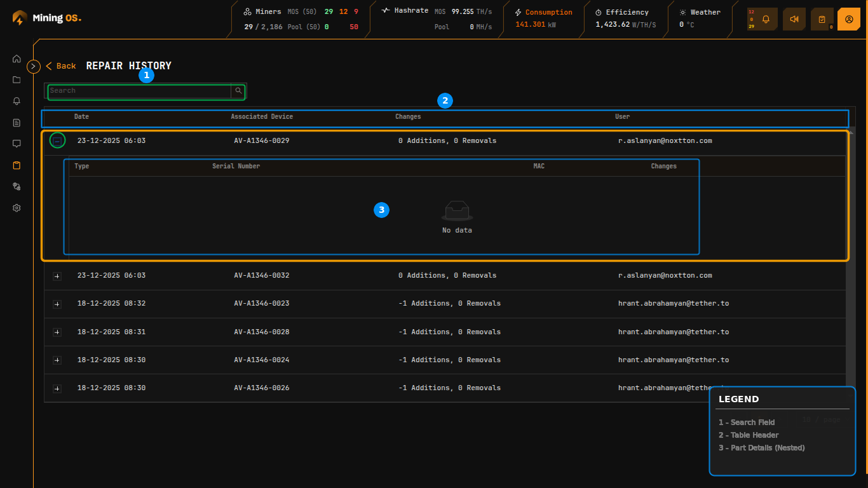This screenshot has width=868, height=488.
Task: Click the search magnifier button
Action: (x=238, y=91)
